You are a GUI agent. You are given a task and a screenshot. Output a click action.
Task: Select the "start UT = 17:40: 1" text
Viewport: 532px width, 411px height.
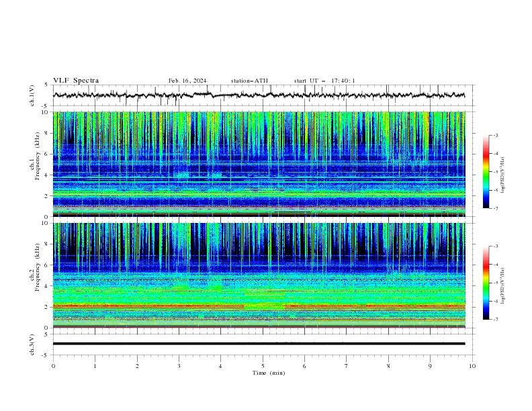tap(324, 81)
